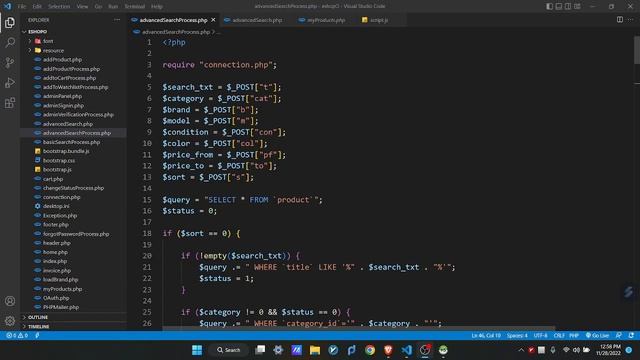Open the Manage gear icon
This screenshot has width=640, height=360.
click(x=10, y=321)
